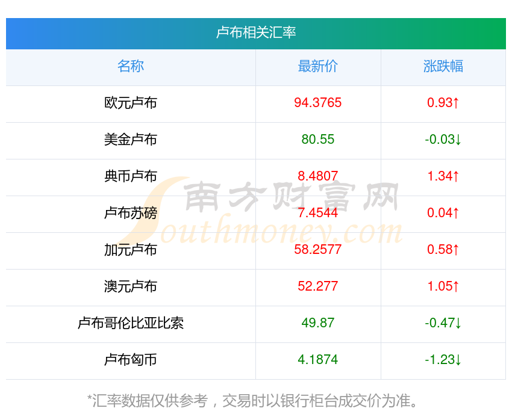This screenshot has width=512, height=420.
Task: Select the 卢布哥伦比亚比索 row name
Action: [131, 323]
